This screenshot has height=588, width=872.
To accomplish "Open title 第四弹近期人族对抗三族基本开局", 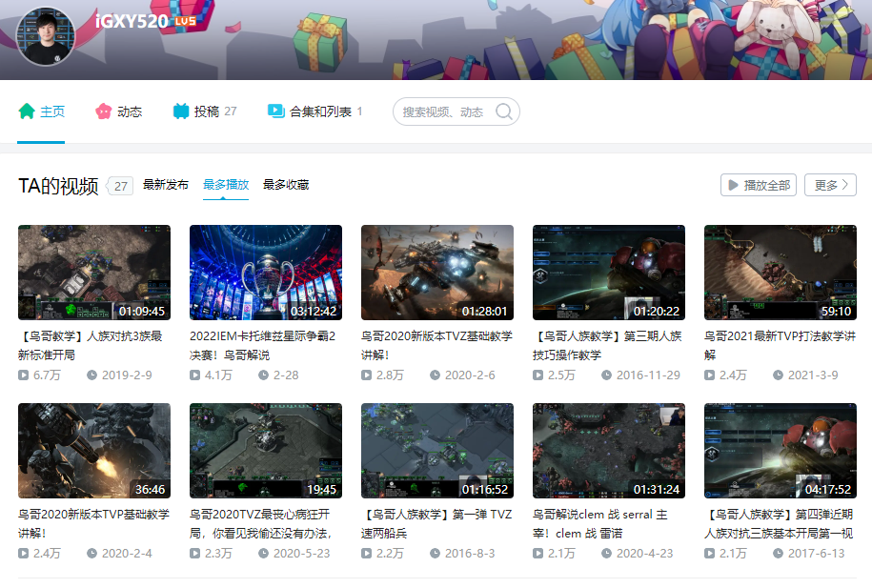I will 779,523.
